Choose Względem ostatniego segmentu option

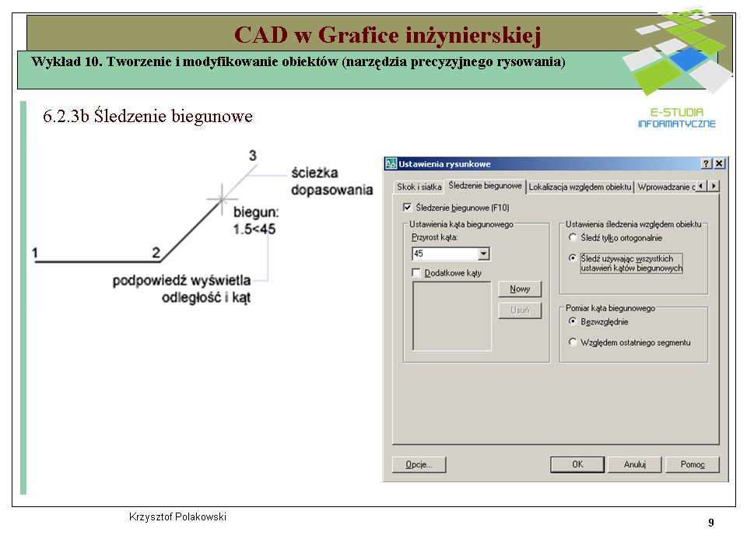point(573,342)
